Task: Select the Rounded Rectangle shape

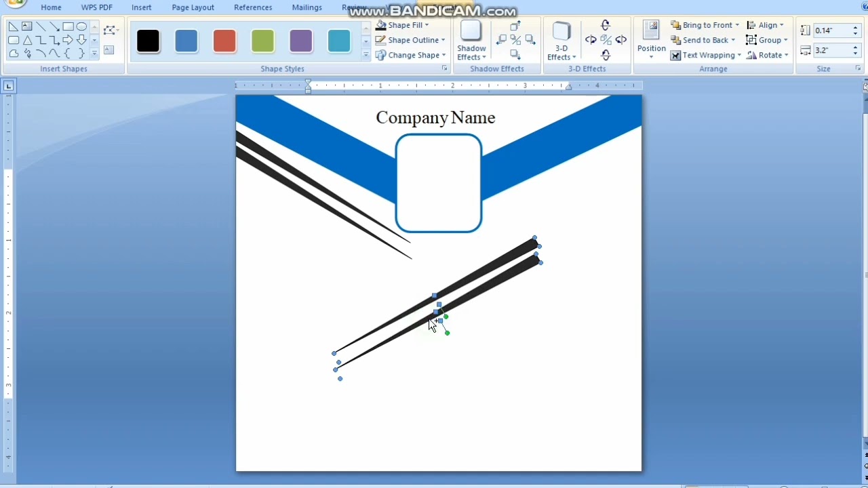Action: [x=14, y=40]
